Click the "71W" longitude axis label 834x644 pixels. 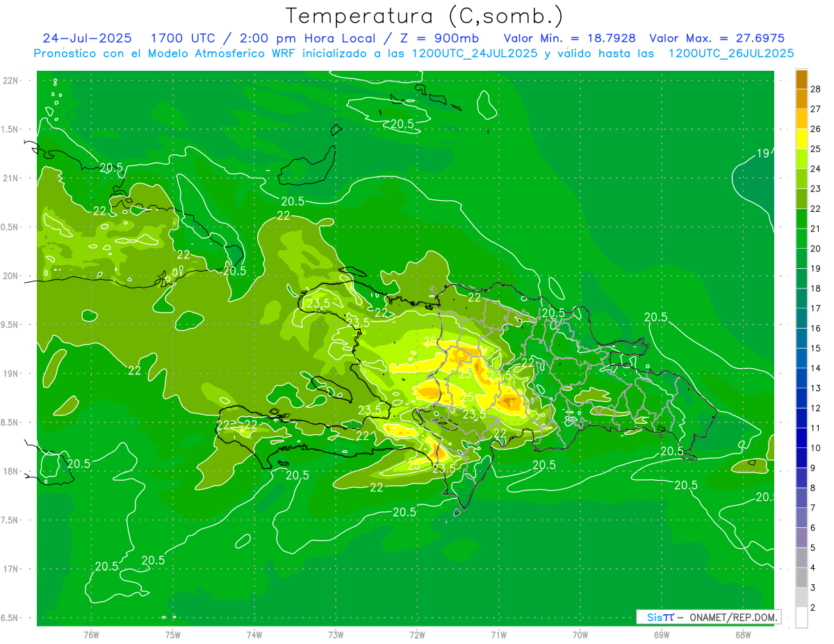498,635
